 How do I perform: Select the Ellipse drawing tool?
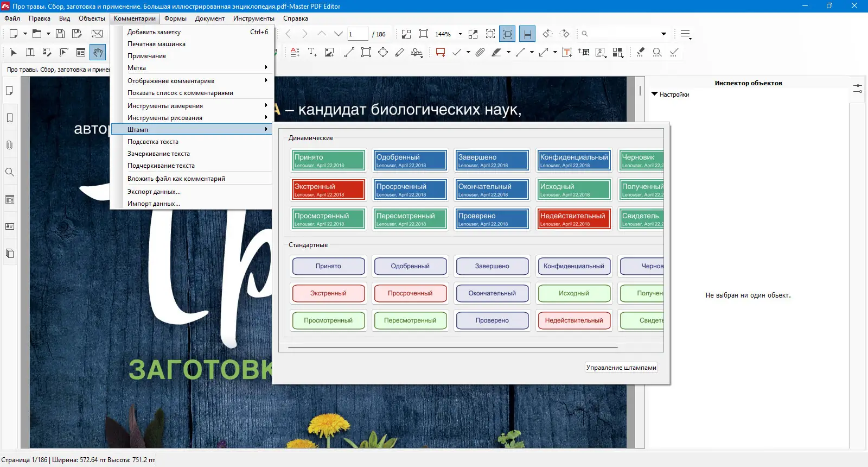383,52
